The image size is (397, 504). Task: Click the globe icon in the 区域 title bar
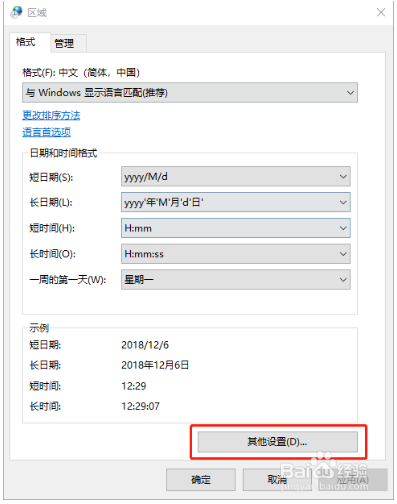pyautogui.click(x=16, y=12)
